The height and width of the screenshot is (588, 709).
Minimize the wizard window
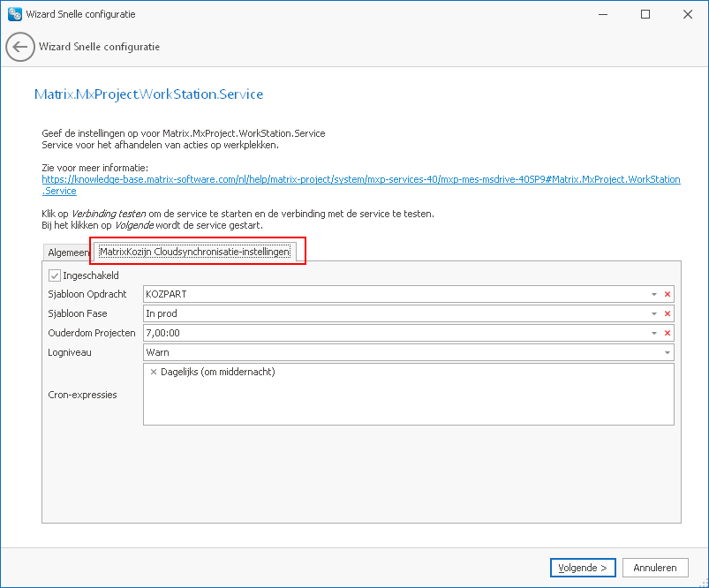[604, 14]
